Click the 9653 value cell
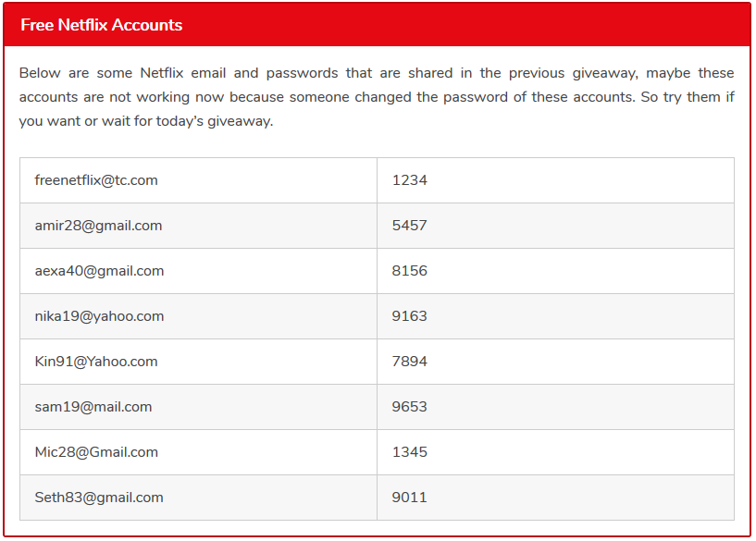756x541 pixels. point(555,407)
